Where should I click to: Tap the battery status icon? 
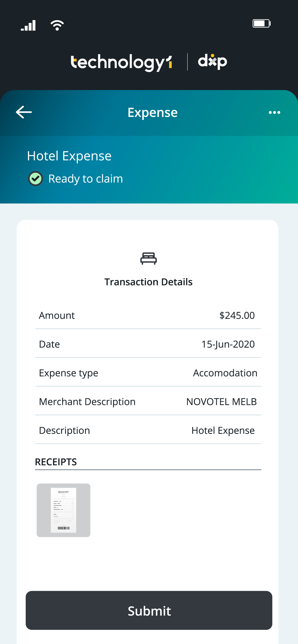point(261,24)
